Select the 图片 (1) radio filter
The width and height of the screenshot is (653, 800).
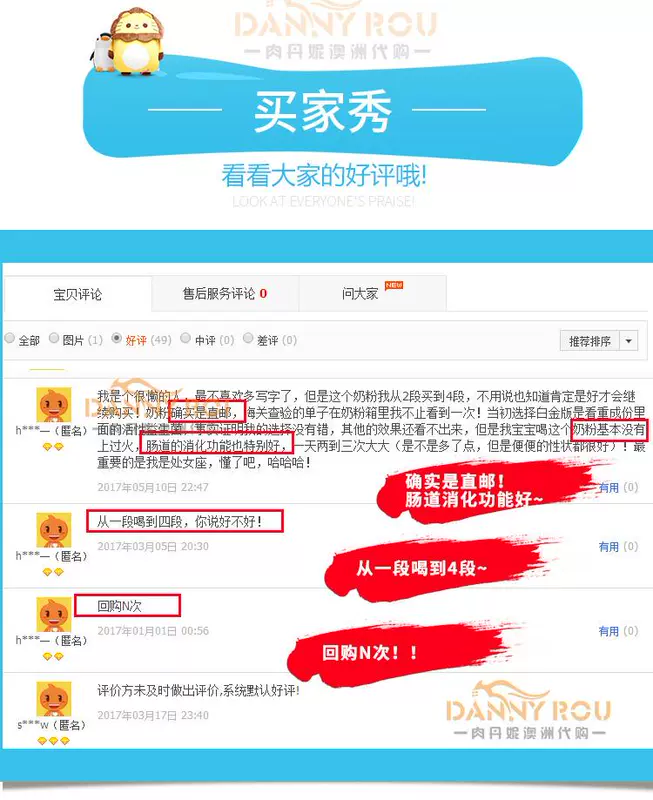click(54, 338)
